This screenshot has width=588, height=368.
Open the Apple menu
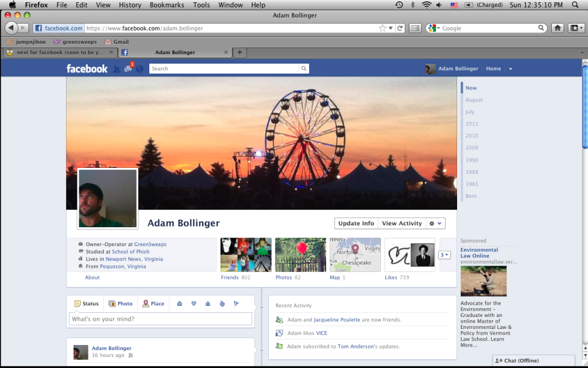(13, 5)
